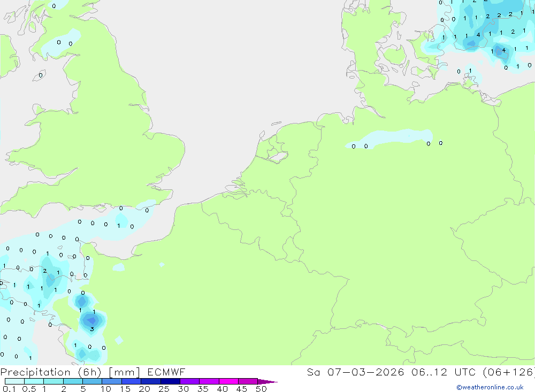Image resolution: width=535 pixels, height=392 pixels.
Task: Click the legend label "20"
Action: coord(144,389)
